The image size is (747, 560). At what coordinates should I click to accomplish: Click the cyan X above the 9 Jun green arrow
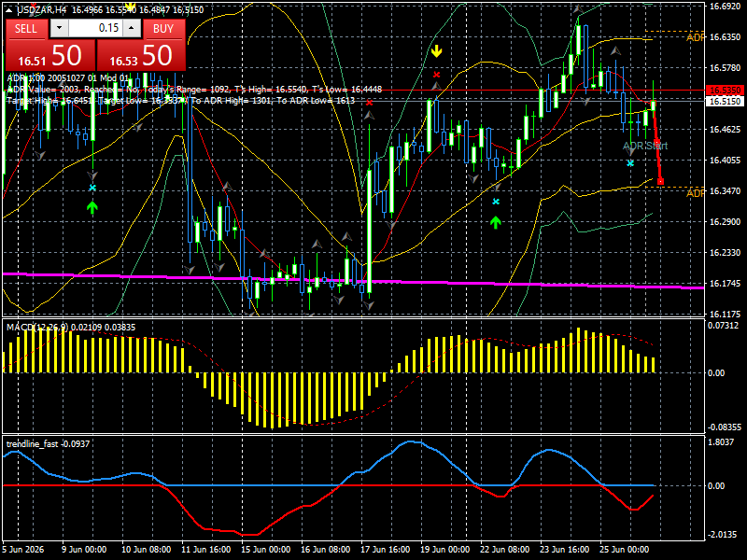(x=92, y=189)
